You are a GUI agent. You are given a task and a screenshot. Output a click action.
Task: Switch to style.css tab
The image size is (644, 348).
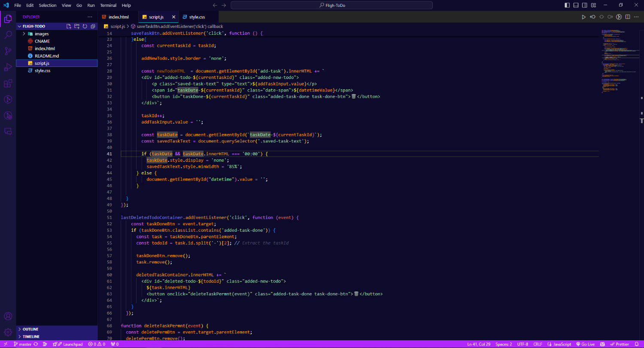click(197, 17)
